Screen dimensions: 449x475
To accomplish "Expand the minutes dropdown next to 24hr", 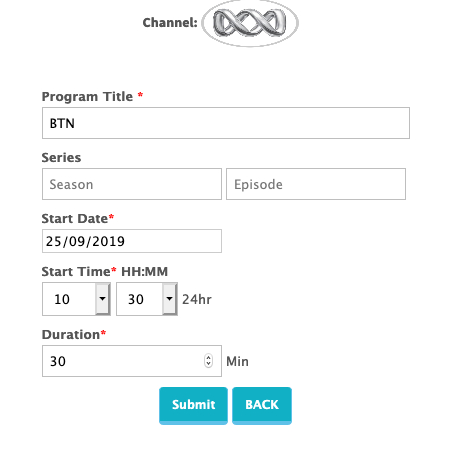I will [x=147, y=299].
